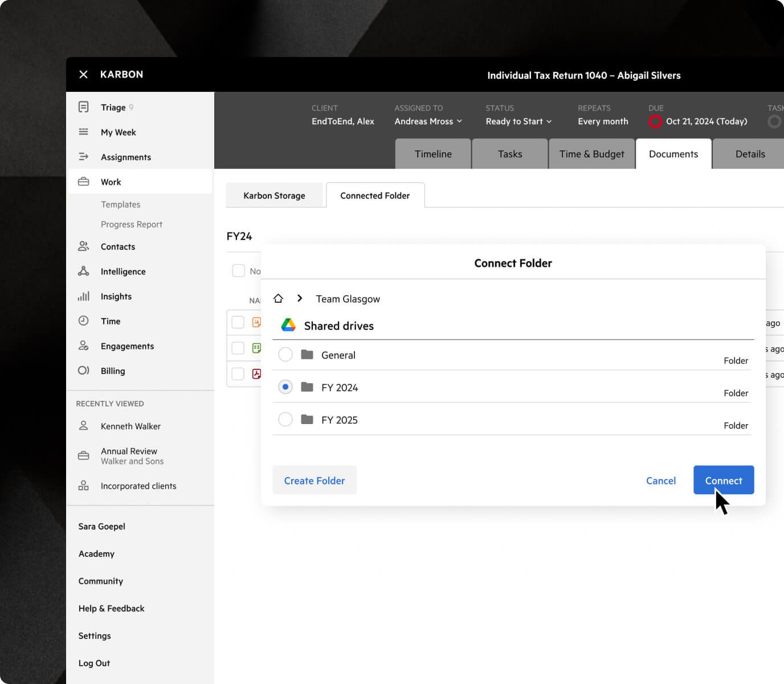784x684 pixels.
Task: Switch to the Karbon Storage tab
Action: [274, 195]
